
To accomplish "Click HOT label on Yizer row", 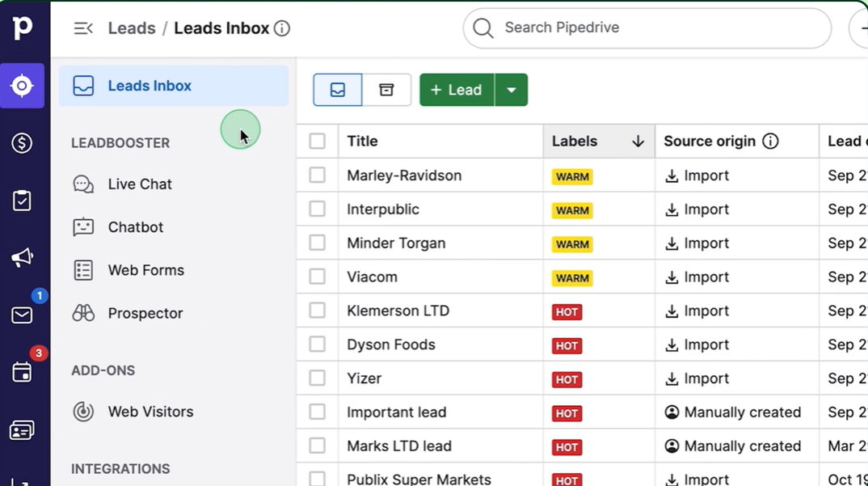I will pyautogui.click(x=567, y=379).
